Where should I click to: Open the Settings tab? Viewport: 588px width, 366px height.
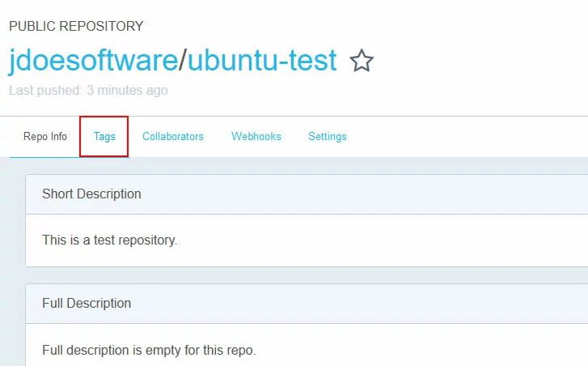click(x=328, y=136)
